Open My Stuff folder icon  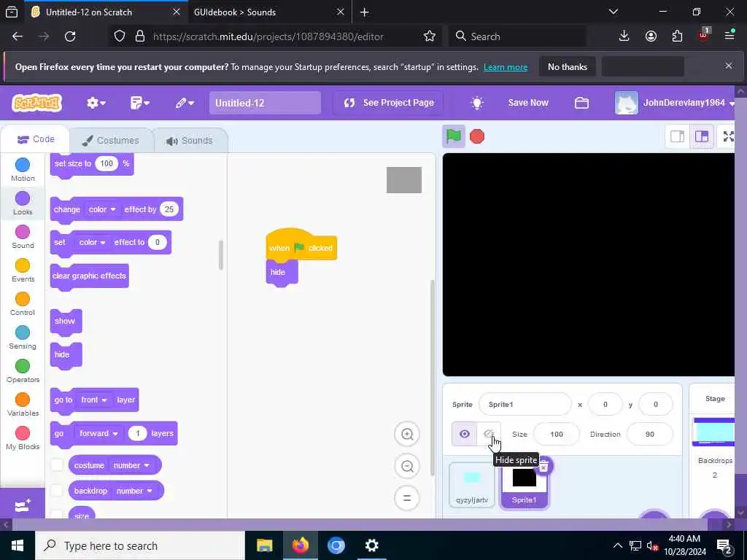(x=581, y=102)
